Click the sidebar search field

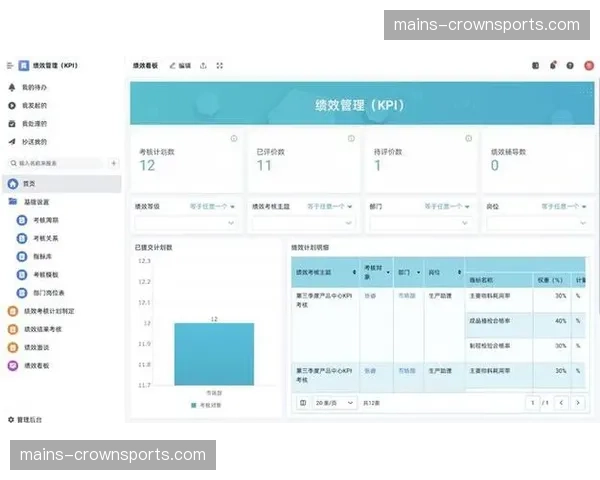pos(56,163)
